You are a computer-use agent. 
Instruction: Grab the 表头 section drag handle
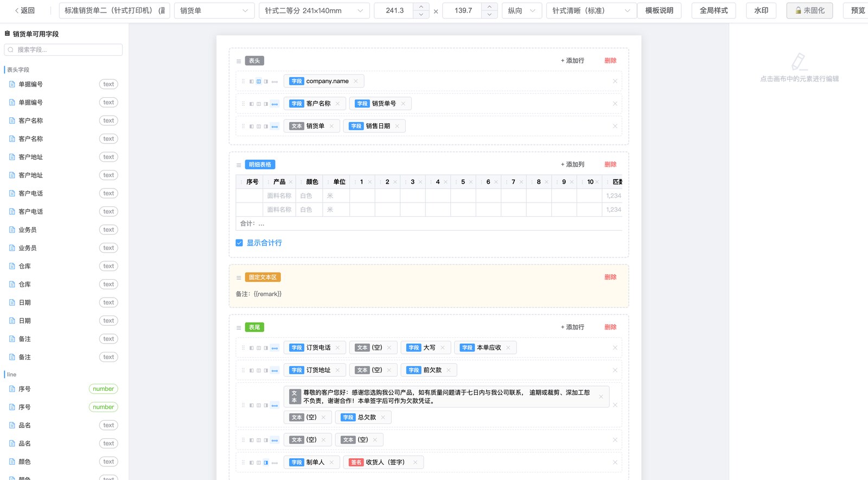[x=239, y=61]
